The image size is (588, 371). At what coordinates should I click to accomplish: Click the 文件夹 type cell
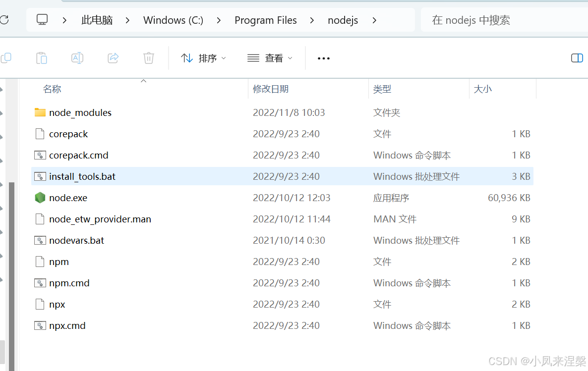click(387, 112)
